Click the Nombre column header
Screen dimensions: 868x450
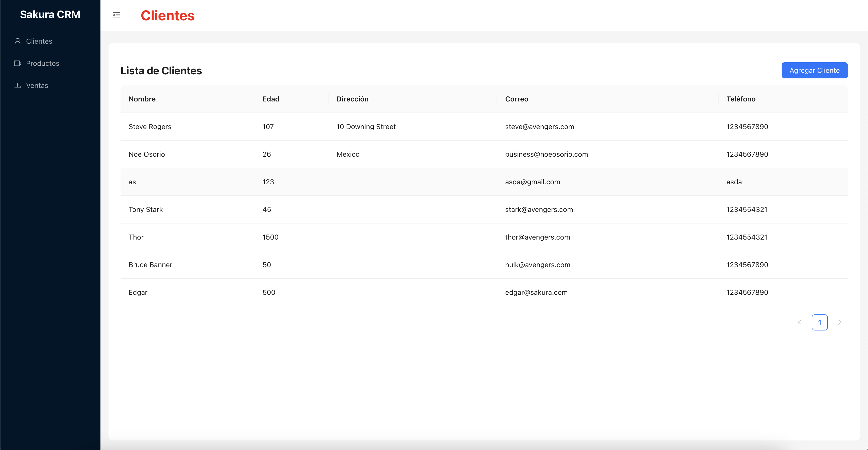[x=142, y=99]
